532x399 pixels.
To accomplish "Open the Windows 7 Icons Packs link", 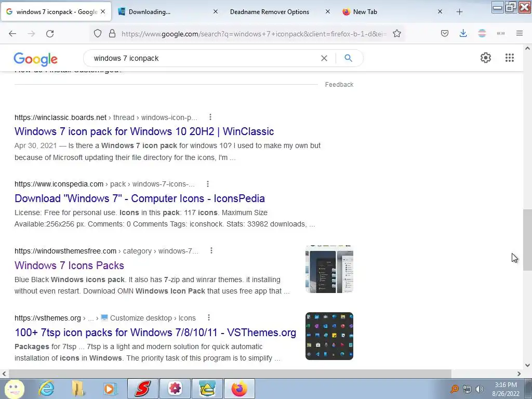I will tap(69, 265).
